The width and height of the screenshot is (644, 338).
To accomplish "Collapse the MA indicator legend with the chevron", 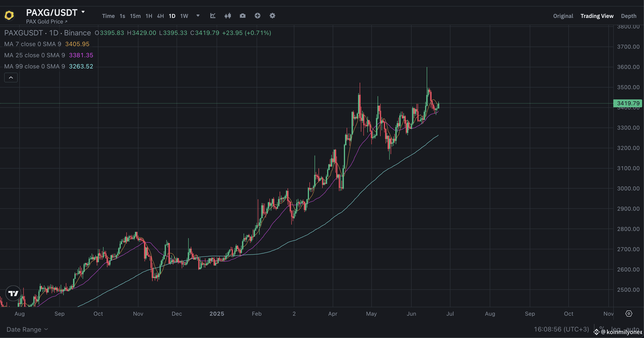I will pos(11,78).
